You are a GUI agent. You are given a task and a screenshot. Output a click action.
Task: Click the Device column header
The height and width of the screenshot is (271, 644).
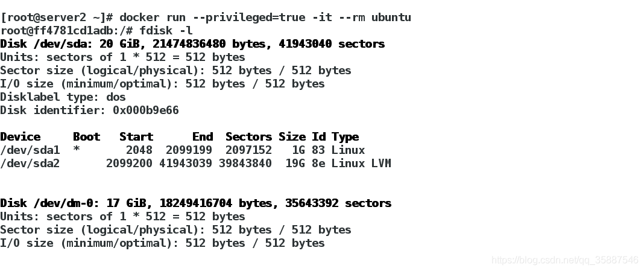(21, 137)
